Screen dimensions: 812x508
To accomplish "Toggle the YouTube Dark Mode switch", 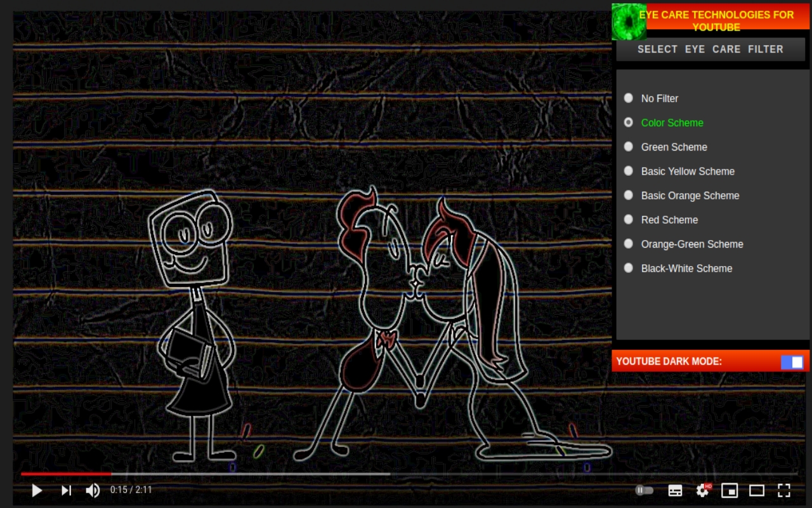I will (x=792, y=362).
